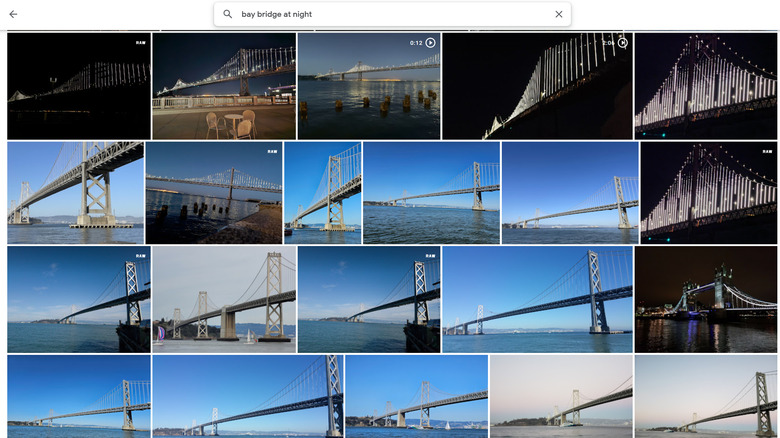Click the magnifying glass search icon
780x438 pixels.
click(x=228, y=14)
